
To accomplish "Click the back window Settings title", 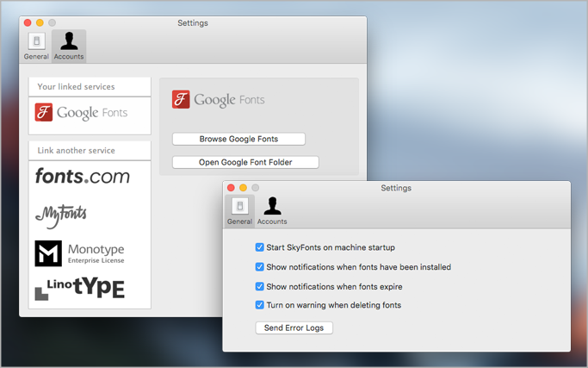I will coord(193,23).
